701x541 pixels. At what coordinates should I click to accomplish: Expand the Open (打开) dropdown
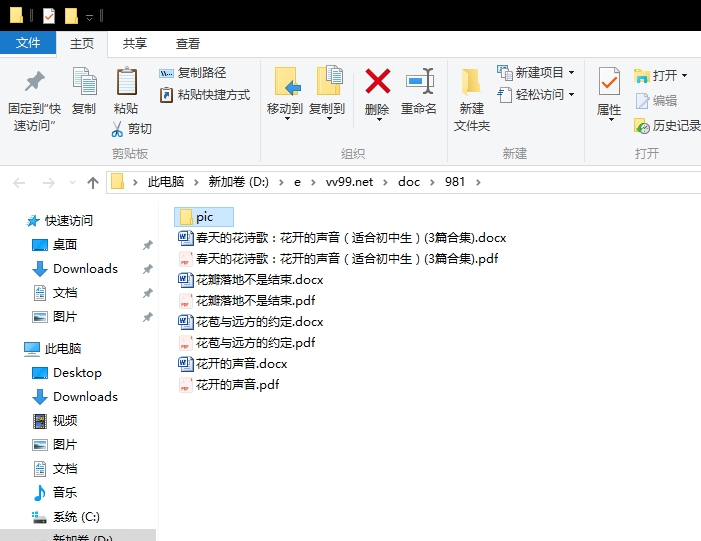[x=684, y=76]
